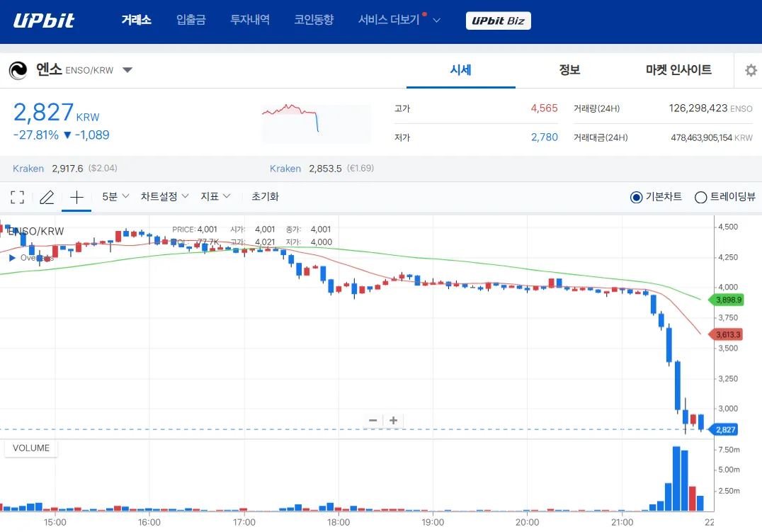Expand the 차트설정 dropdown
This screenshot has height=532, width=762.
point(164,196)
